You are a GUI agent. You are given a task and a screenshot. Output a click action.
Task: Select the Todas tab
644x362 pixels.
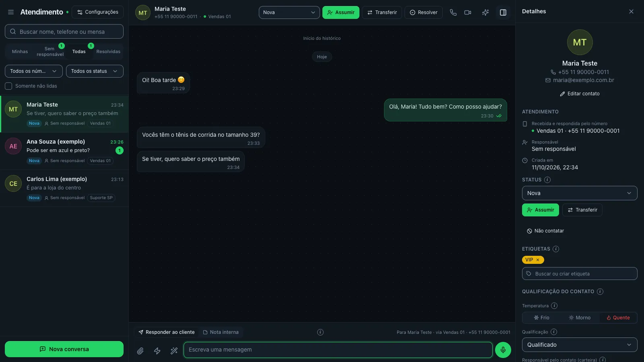coord(79,51)
